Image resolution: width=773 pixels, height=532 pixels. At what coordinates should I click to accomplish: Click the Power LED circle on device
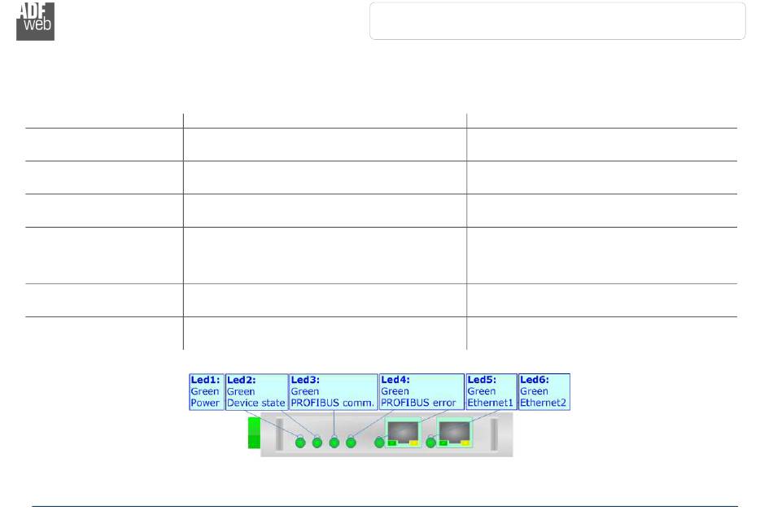click(300, 443)
